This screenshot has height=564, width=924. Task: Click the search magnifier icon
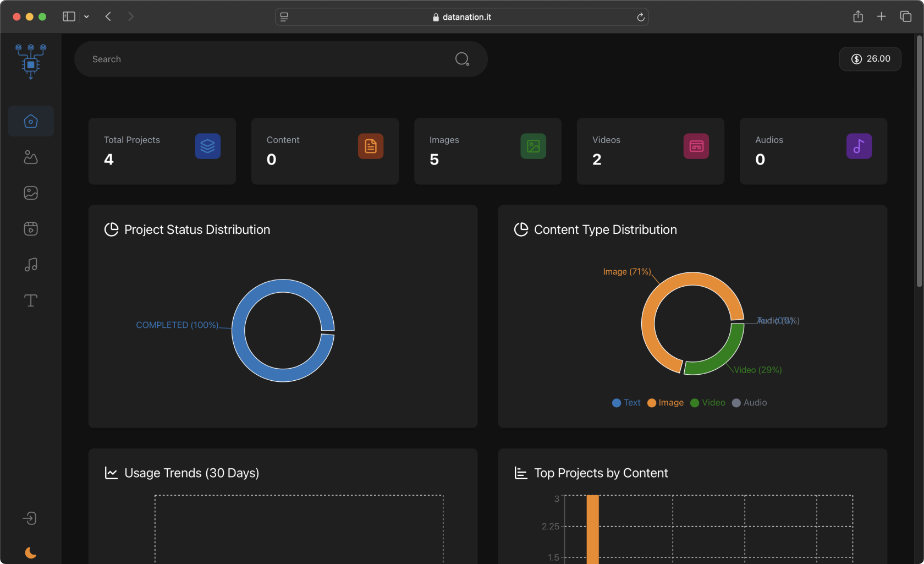[462, 59]
